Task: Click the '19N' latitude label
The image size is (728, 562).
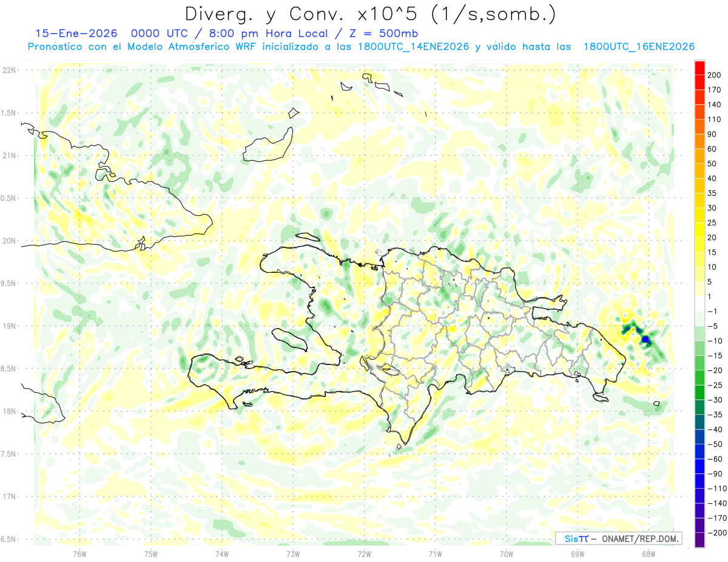Action: tap(9, 326)
